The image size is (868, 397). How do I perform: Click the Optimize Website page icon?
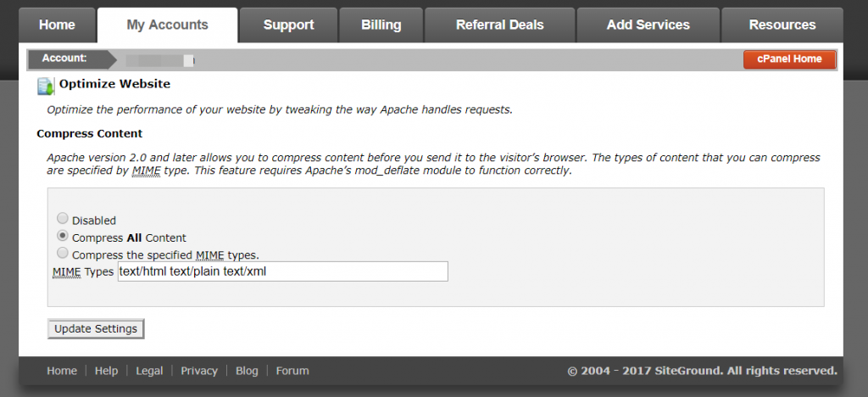46,86
